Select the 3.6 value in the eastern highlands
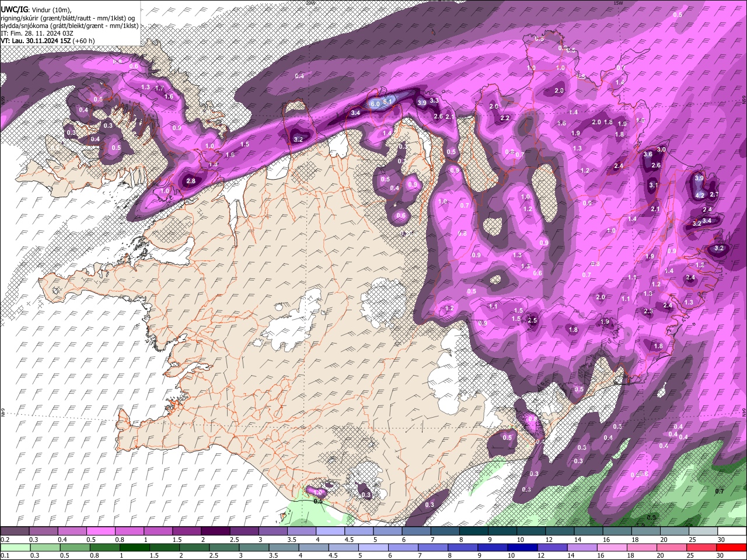747x560 pixels. (x=648, y=155)
